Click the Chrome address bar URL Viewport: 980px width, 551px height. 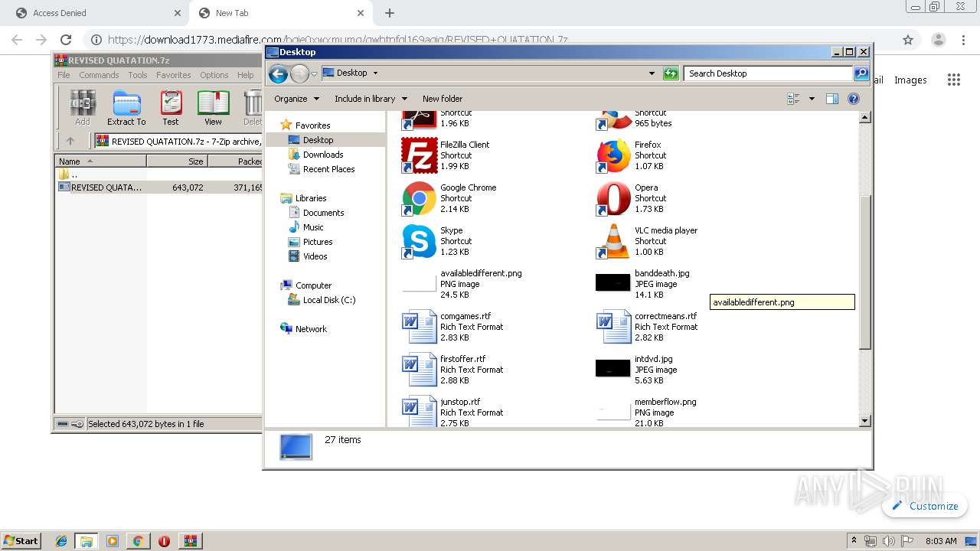click(337, 40)
